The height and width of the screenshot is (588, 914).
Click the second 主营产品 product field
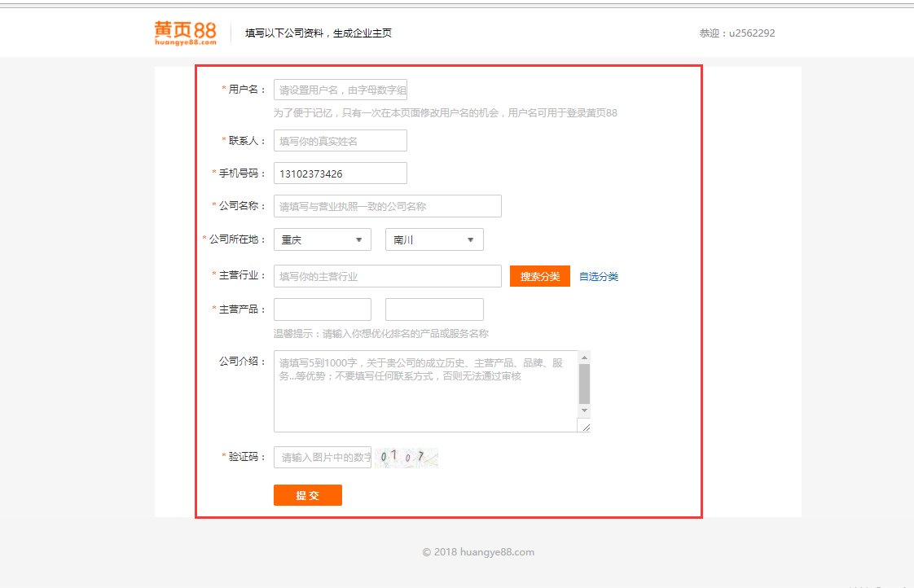(433, 309)
